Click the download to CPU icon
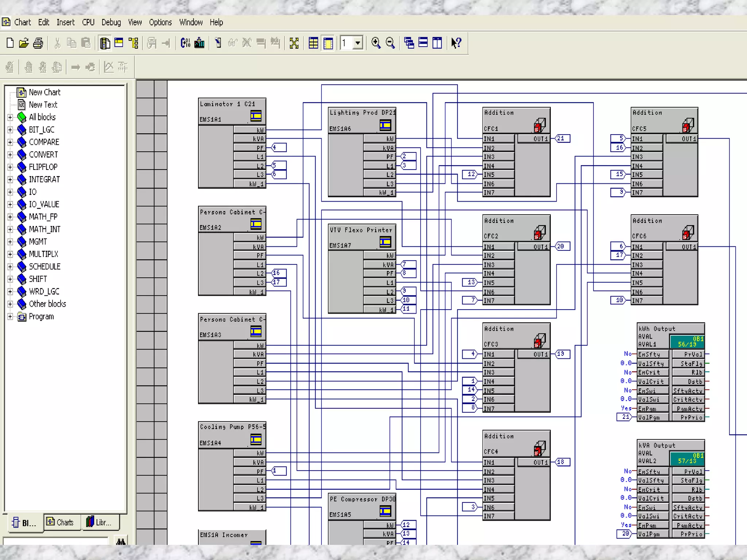The width and height of the screenshot is (747, 560). (x=200, y=43)
